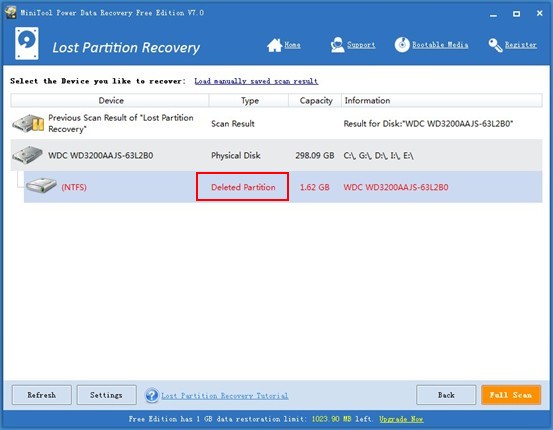Click the 'Physical Disk' type cell
This screenshot has width=553, height=430.
coord(236,155)
